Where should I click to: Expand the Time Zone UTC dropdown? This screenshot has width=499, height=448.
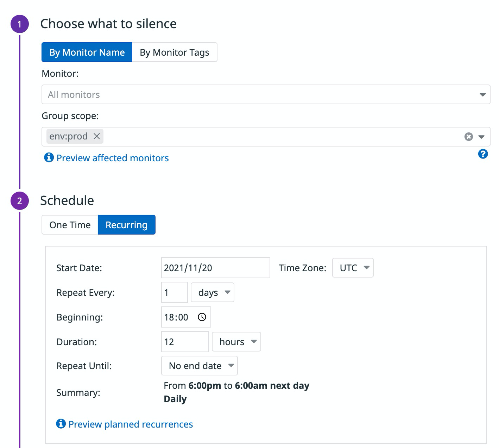click(353, 268)
